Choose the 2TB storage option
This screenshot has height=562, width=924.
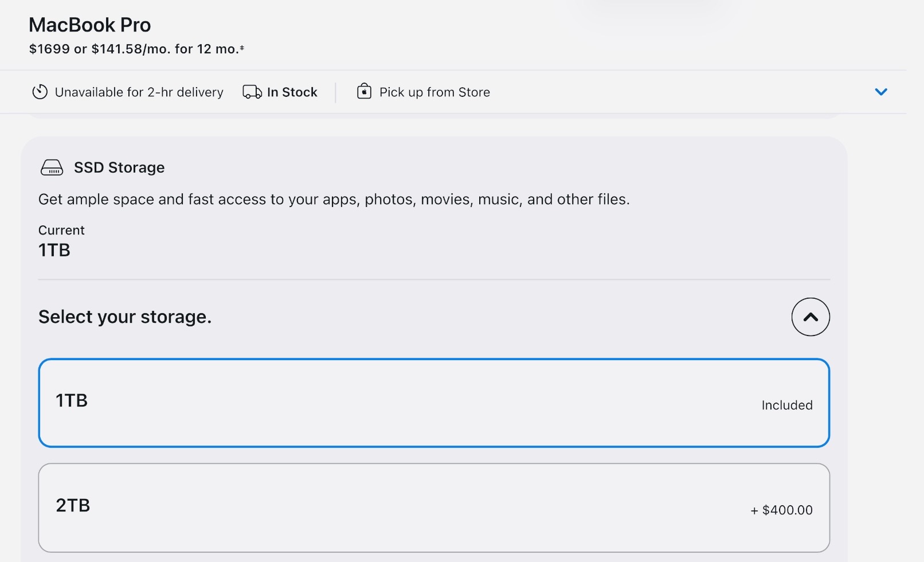pyautogui.click(x=433, y=508)
